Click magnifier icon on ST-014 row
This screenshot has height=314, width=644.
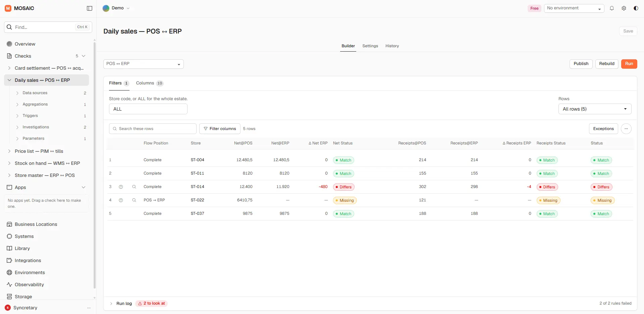(134, 187)
